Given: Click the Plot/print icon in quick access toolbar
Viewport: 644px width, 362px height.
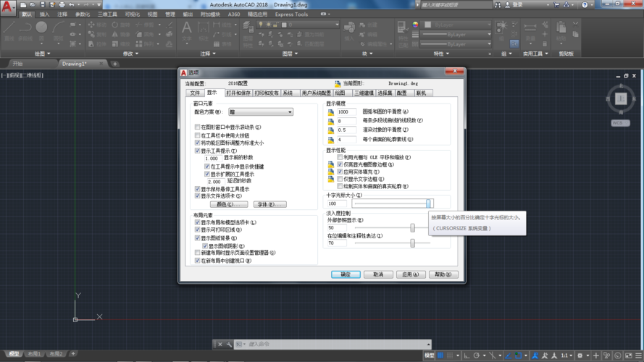Looking at the screenshot, I should 62,5.
